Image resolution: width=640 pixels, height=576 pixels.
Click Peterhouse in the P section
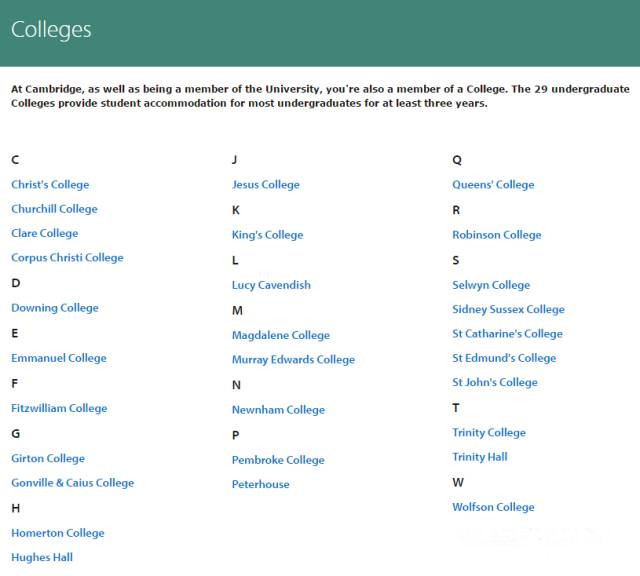(261, 485)
